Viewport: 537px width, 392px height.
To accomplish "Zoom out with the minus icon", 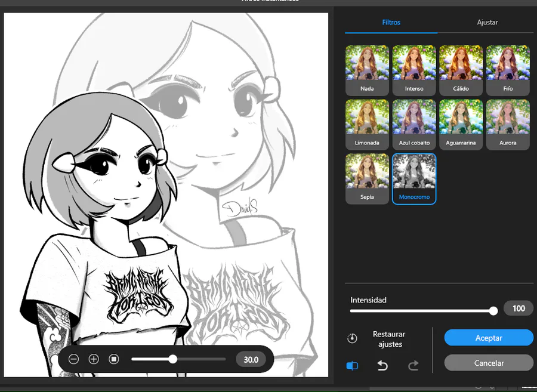I will [73, 359].
